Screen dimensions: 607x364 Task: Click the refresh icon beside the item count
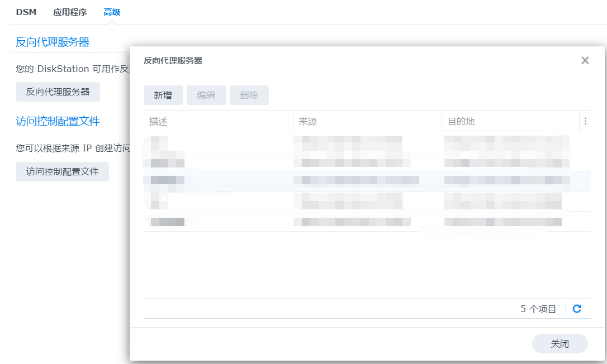coord(577,309)
